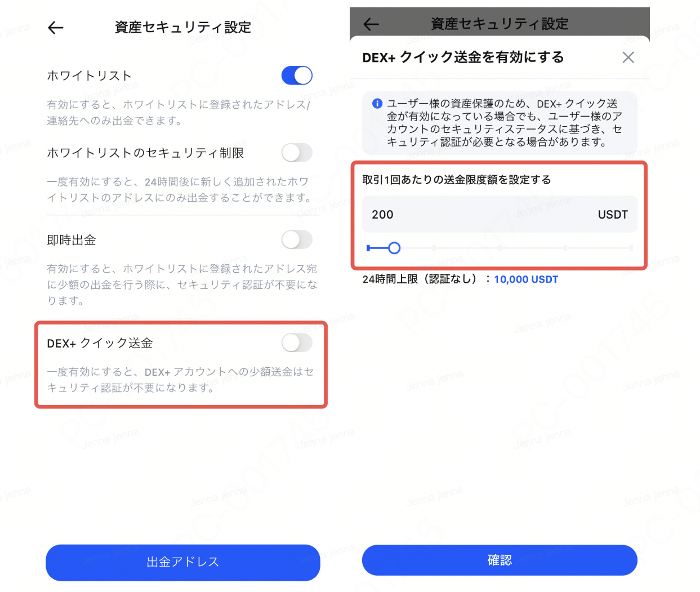
Task: Focus the 200 USDT amount input field
Action: (500, 214)
